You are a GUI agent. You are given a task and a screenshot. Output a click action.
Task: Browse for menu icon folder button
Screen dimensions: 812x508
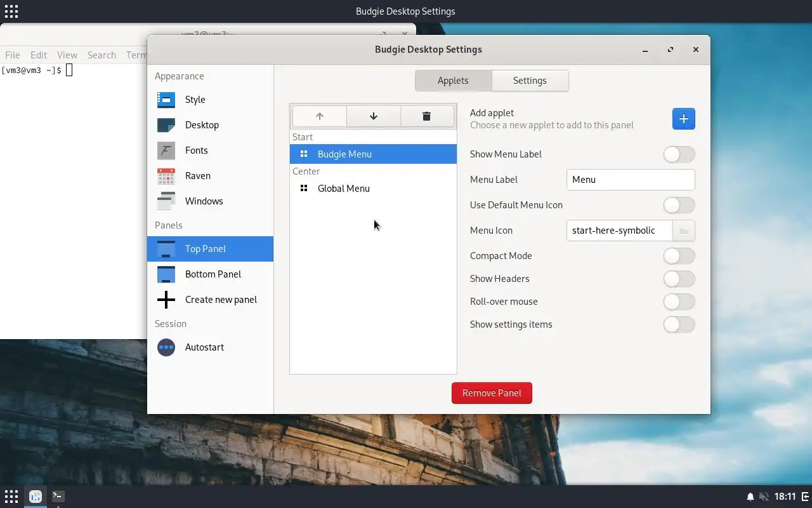[x=684, y=231]
